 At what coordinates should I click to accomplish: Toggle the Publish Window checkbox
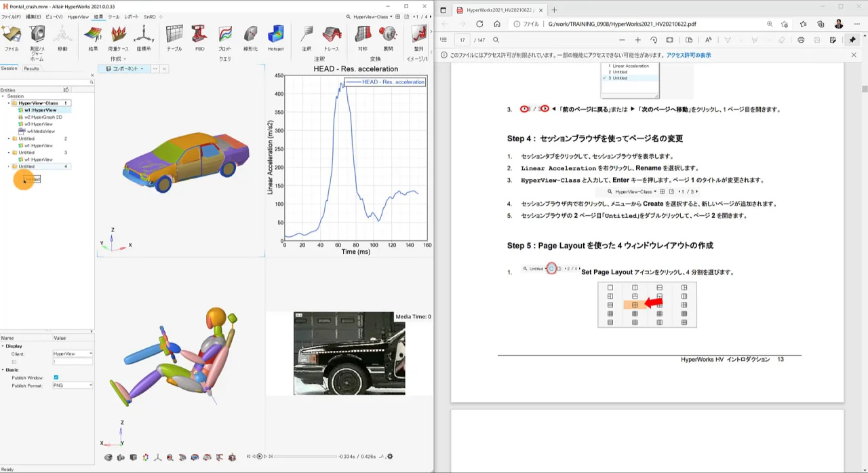point(56,377)
